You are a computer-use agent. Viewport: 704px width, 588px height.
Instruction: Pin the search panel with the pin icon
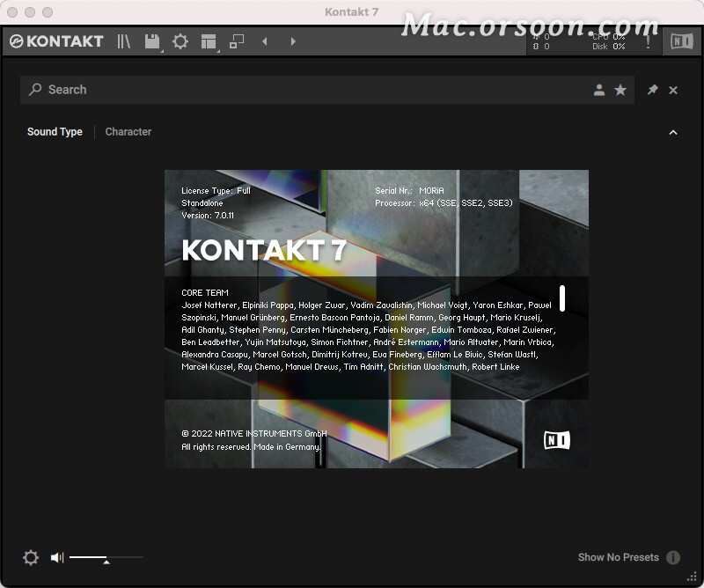coord(652,90)
